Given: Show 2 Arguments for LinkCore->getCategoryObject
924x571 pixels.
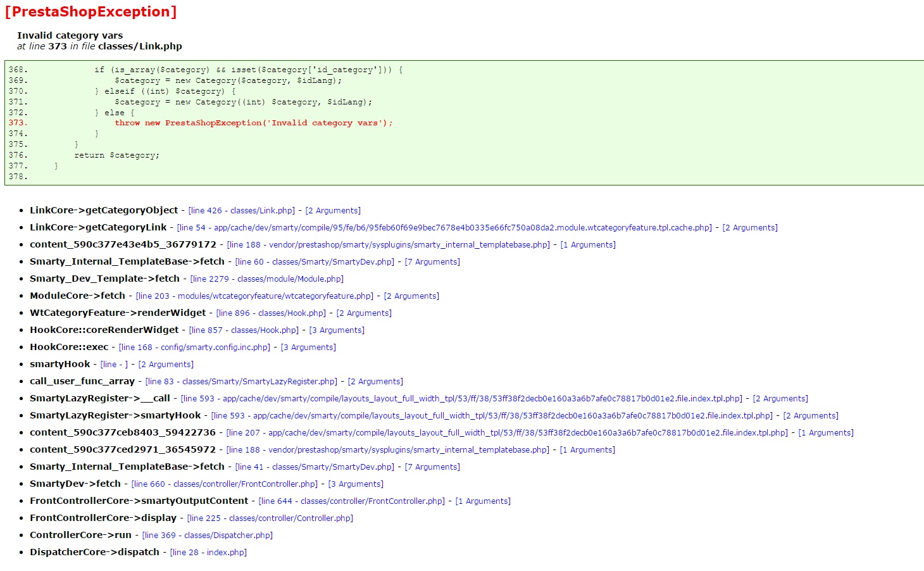Looking at the screenshot, I should coord(333,211).
